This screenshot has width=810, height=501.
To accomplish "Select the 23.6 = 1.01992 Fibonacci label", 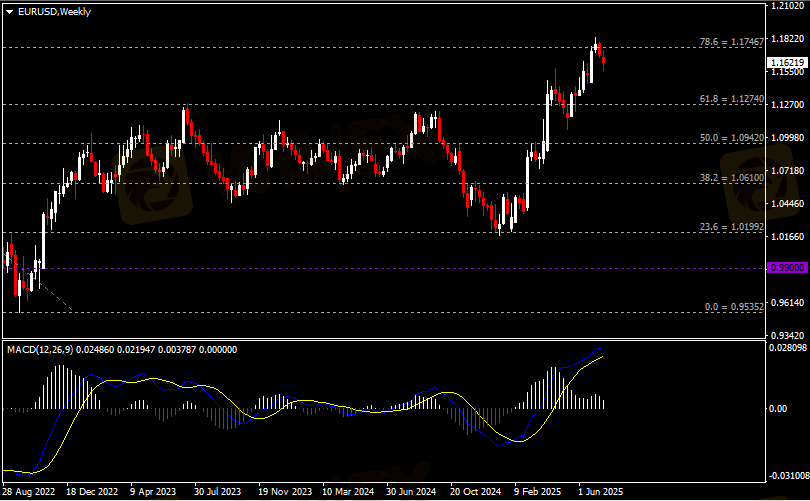I will [x=731, y=227].
